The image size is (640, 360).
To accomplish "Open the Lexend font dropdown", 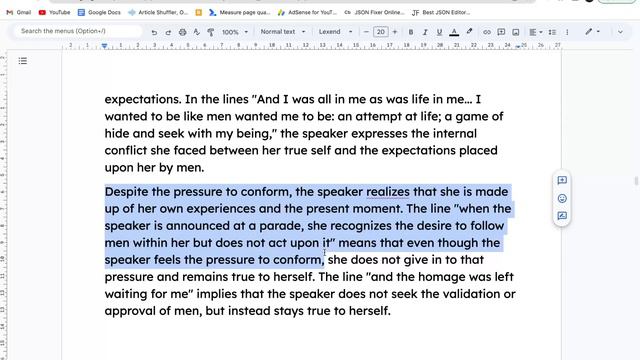I will [x=335, y=31].
